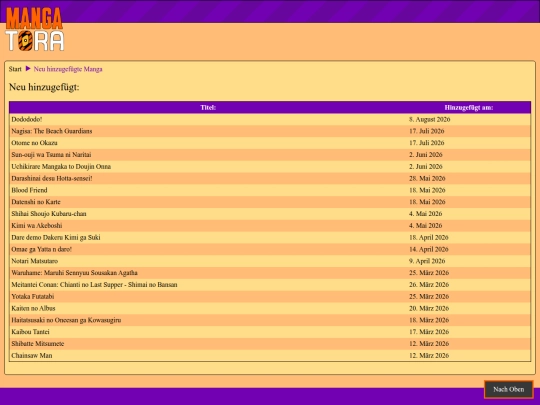Open Waruhame: Maruhi Sennyuu Sousakan Agatha
This screenshot has height=405, width=540.
[x=74, y=273]
